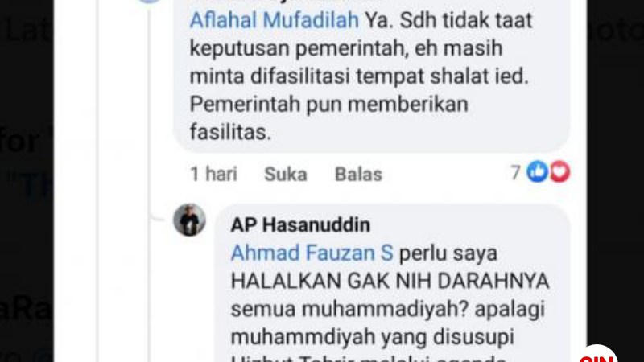
Task: Click the "semua muhammadiyah? apalagi" reply line
Action: pos(388,309)
